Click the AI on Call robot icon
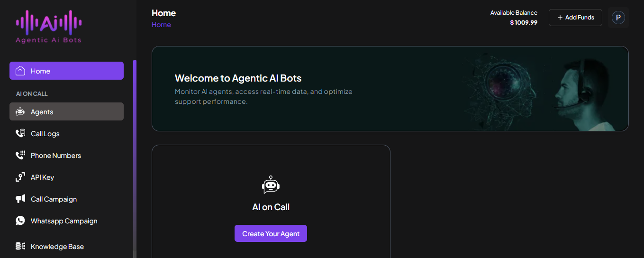The width and height of the screenshot is (644, 258). (271, 185)
